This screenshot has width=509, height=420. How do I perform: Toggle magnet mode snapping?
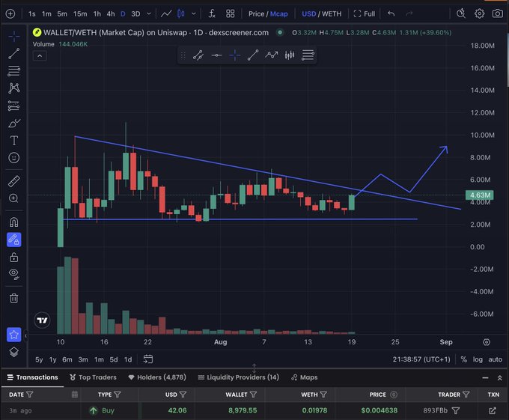point(14,222)
